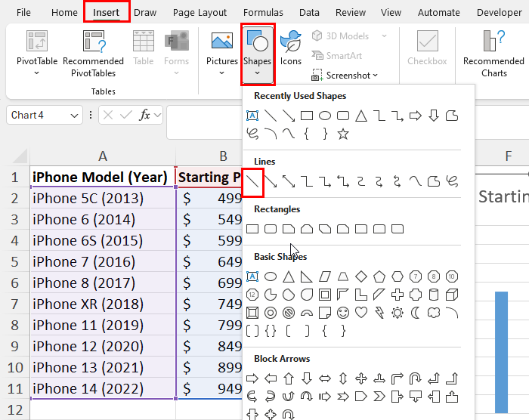This screenshot has width=529, height=420.
Task: Open the View tab
Action: coord(391,13)
